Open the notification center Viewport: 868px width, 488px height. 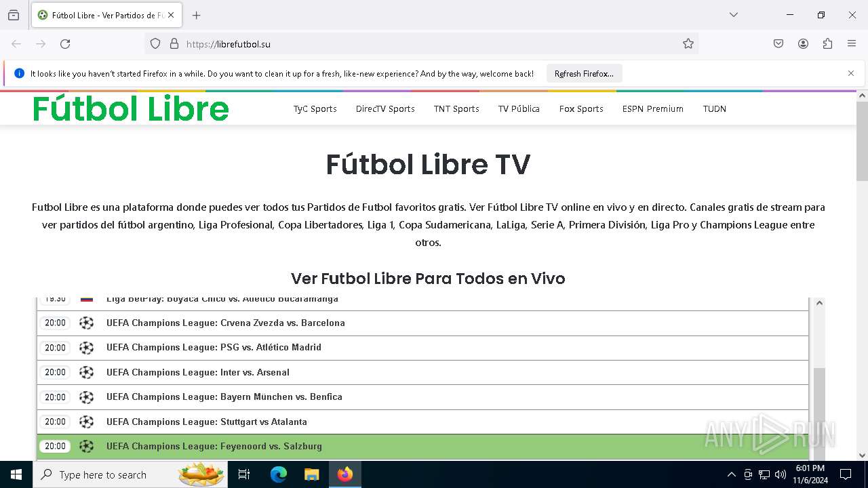pos(846,474)
